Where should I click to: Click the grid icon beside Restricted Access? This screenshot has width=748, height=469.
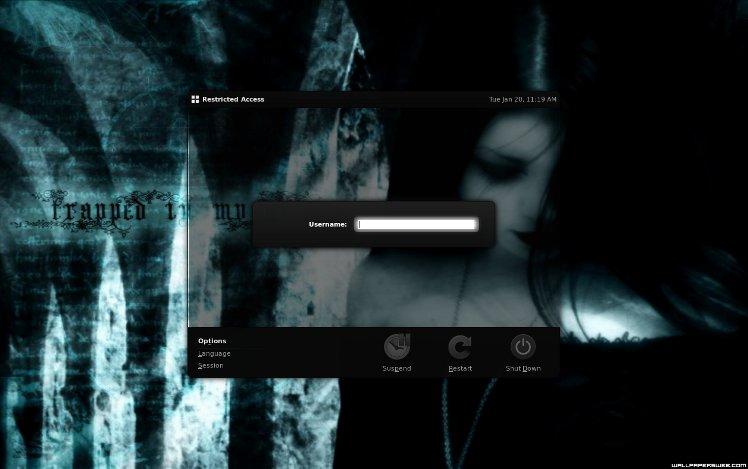click(x=195, y=99)
